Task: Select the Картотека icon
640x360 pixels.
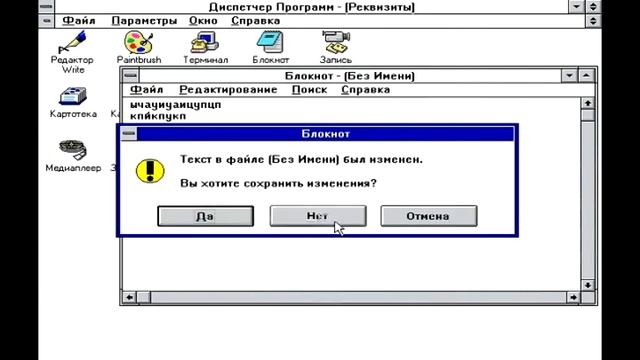Action: (x=73, y=102)
